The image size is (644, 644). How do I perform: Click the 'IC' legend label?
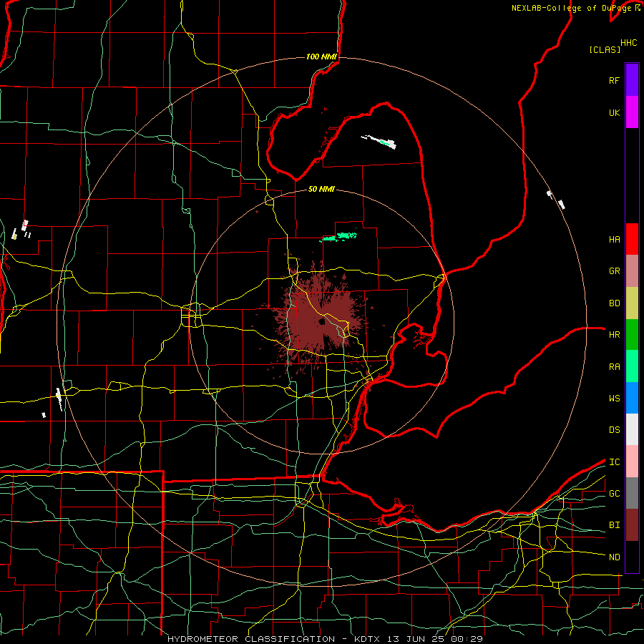click(x=614, y=462)
